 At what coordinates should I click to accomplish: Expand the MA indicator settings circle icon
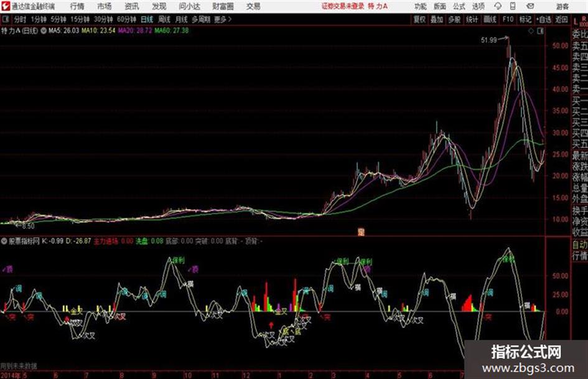click(44, 30)
